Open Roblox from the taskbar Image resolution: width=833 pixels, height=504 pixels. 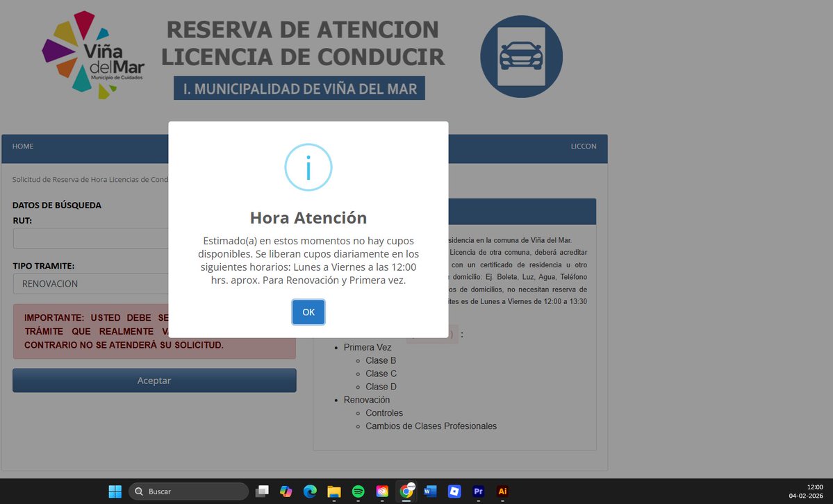454,492
